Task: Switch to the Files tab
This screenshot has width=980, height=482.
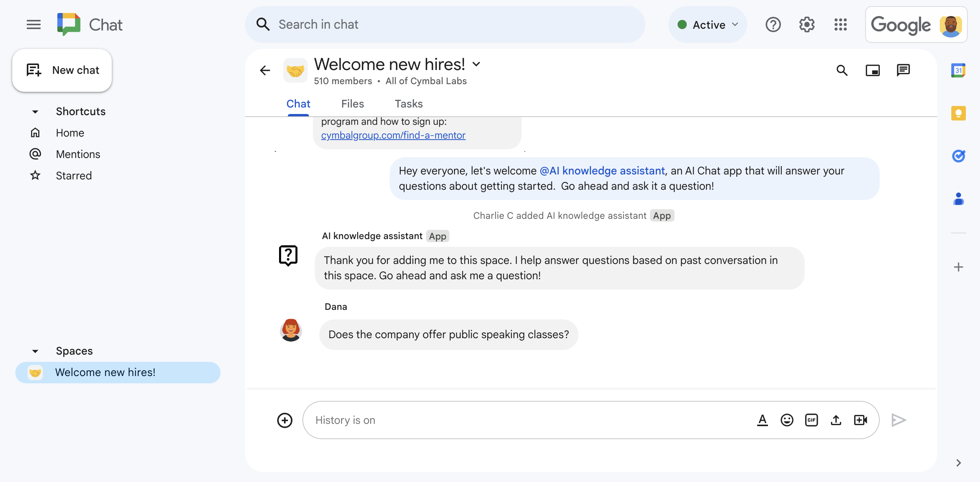Action: tap(353, 104)
